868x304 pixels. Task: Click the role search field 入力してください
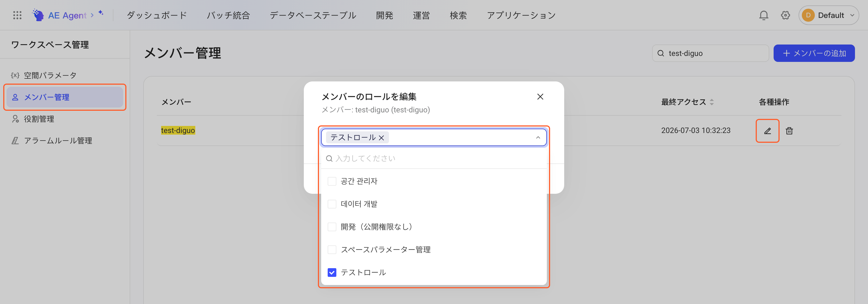coord(434,159)
